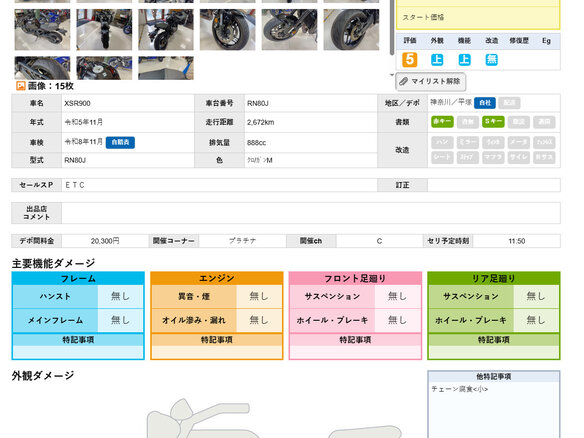This screenshot has height=438, width=584.
Task: Click 無し next to ハンスト
Action: [x=120, y=296]
